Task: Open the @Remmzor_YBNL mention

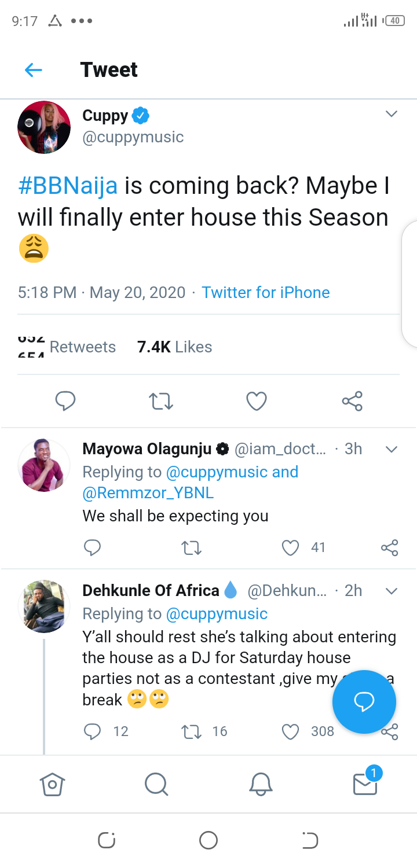Action: click(148, 493)
